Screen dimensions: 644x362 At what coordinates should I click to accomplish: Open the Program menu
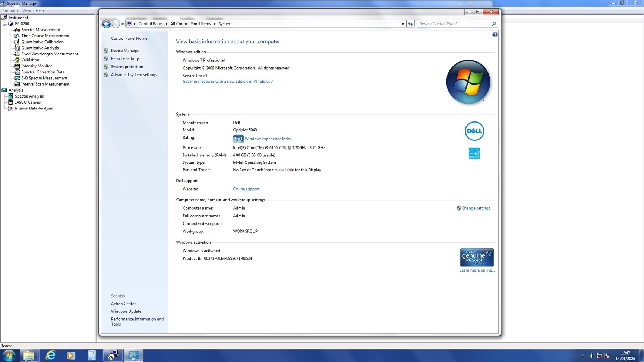pos(10,11)
